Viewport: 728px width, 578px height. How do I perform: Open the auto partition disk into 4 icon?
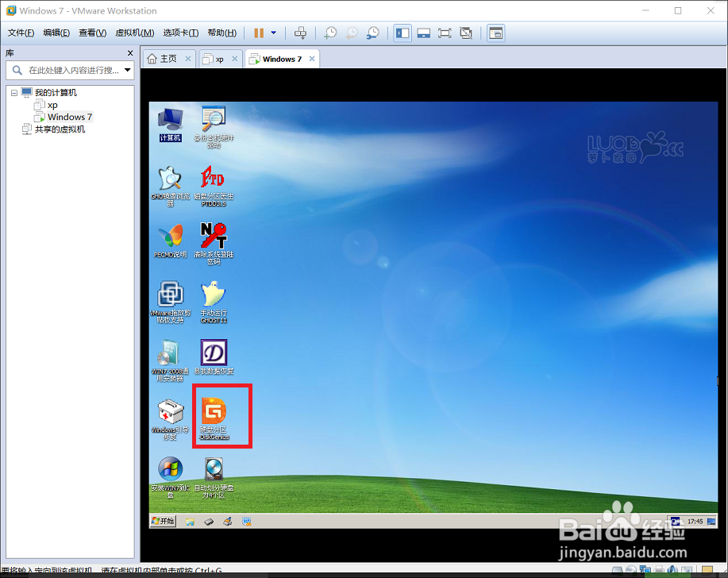214,477
